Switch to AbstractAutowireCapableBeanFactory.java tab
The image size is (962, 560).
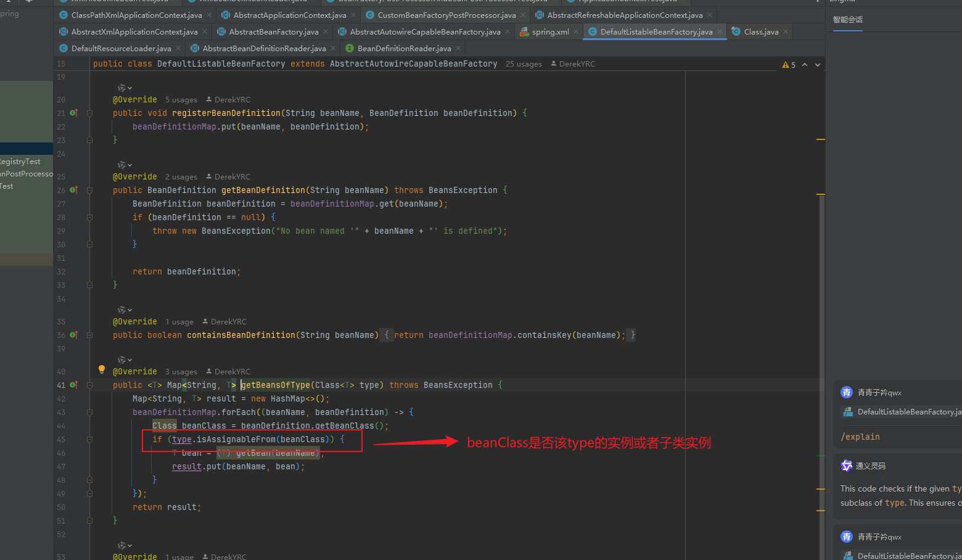(x=425, y=31)
